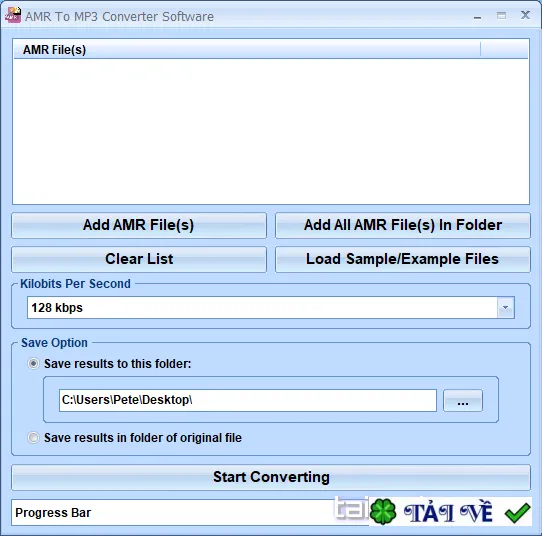Click the green clover icon in the watermark
542x536 pixels.
click(x=383, y=512)
